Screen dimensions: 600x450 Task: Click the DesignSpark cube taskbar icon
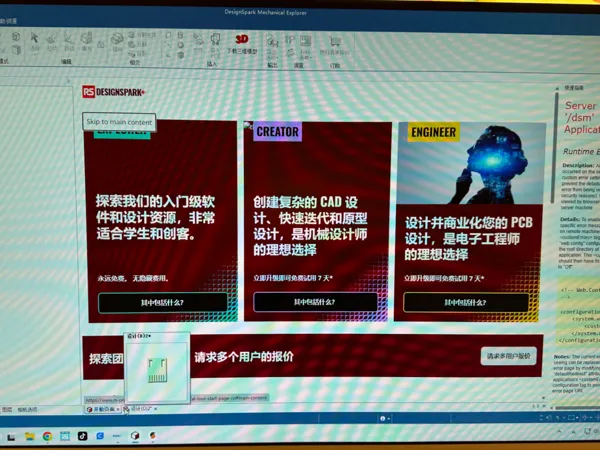135,435
